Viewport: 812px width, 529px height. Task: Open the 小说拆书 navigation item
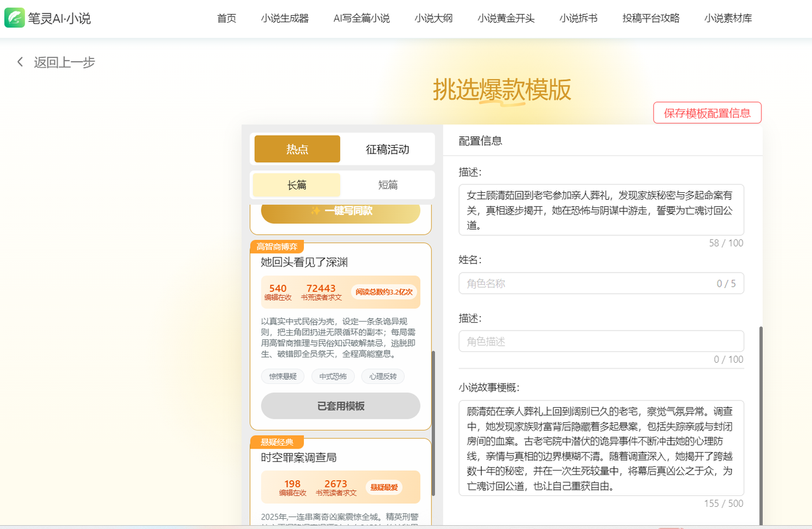click(579, 18)
